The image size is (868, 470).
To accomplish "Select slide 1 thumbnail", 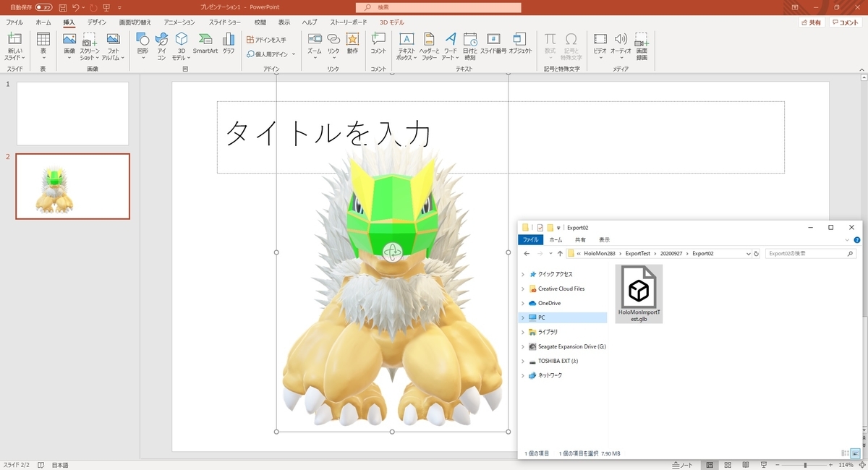I will tap(72, 114).
